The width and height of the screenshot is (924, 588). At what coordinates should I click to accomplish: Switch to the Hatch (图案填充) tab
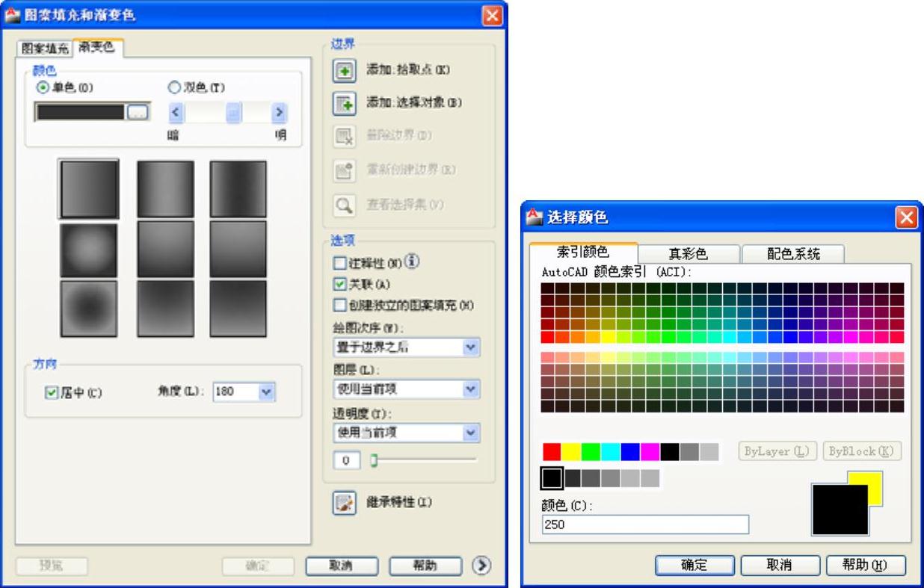[x=43, y=48]
